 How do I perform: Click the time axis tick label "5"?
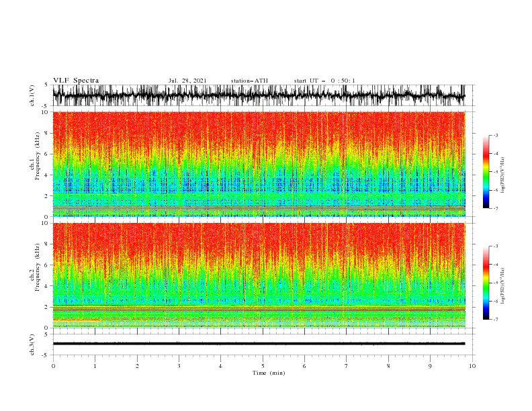263,366
